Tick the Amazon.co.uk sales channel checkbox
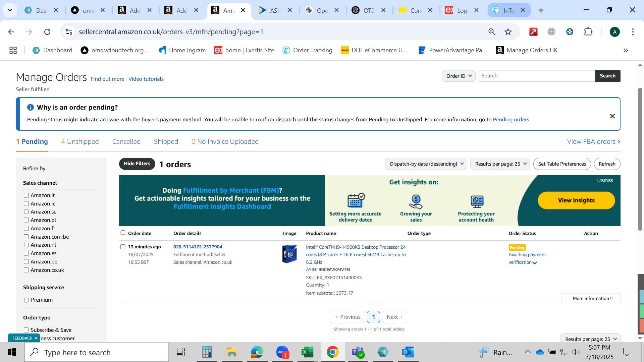The height and width of the screenshot is (362, 644). [x=26, y=270]
